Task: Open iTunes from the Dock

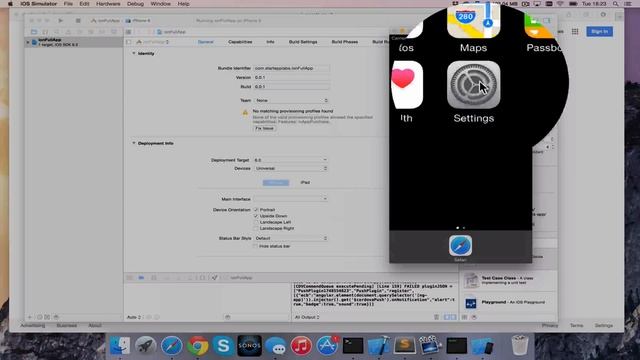Action: [301, 346]
